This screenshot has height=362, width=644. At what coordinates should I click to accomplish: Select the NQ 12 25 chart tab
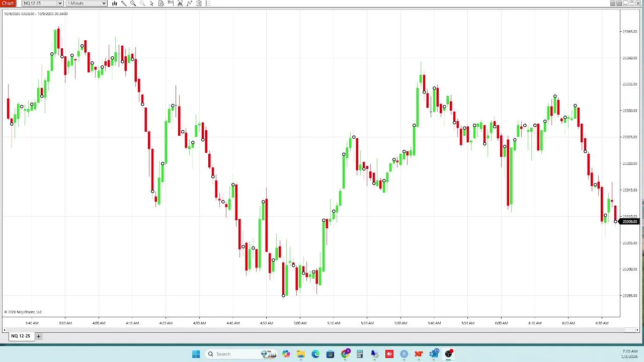pyautogui.click(x=21, y=336)
